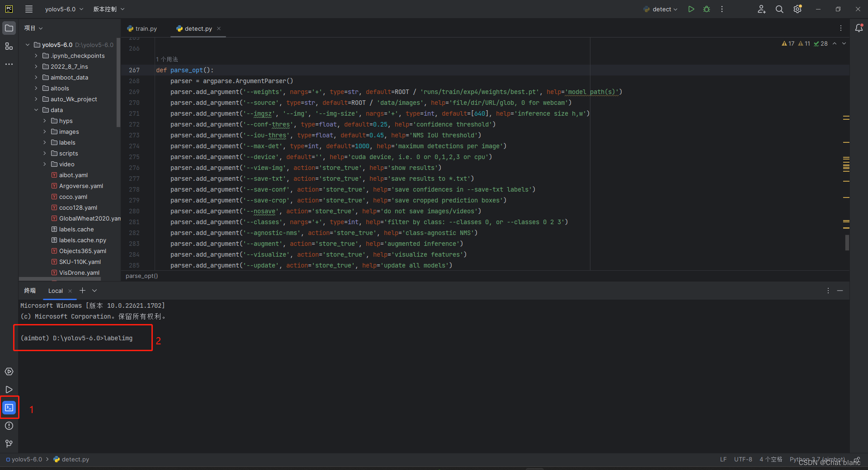Open the Git version control tool window

[9, 444]
